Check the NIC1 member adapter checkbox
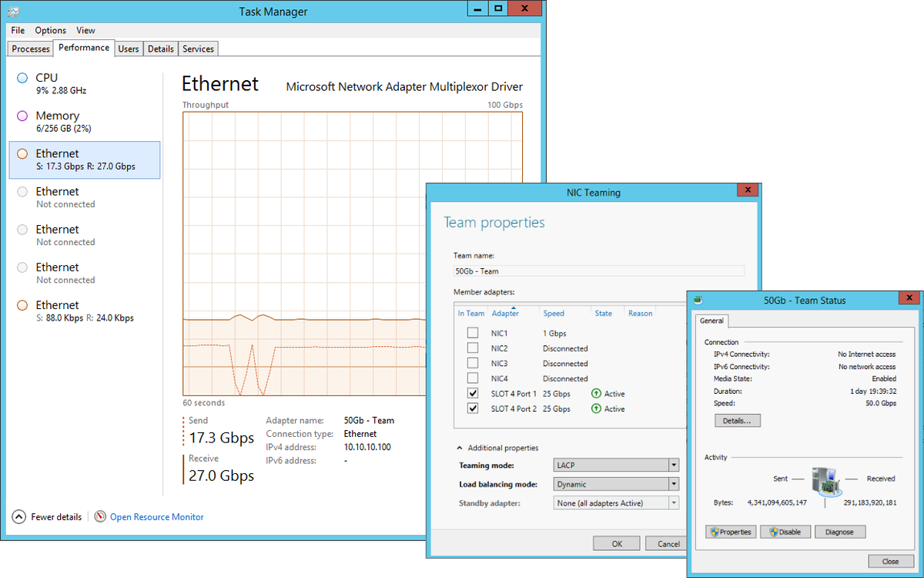Image resolution: width=924 pixels, height=578 pixels. pyautogui.click(x=471, y=332)
